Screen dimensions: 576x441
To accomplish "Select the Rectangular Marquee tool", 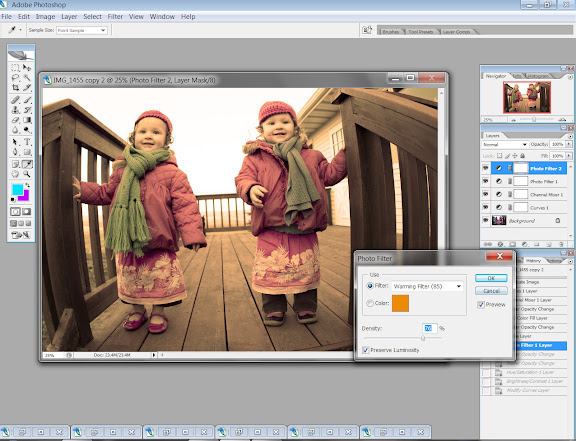I will 15,68.
